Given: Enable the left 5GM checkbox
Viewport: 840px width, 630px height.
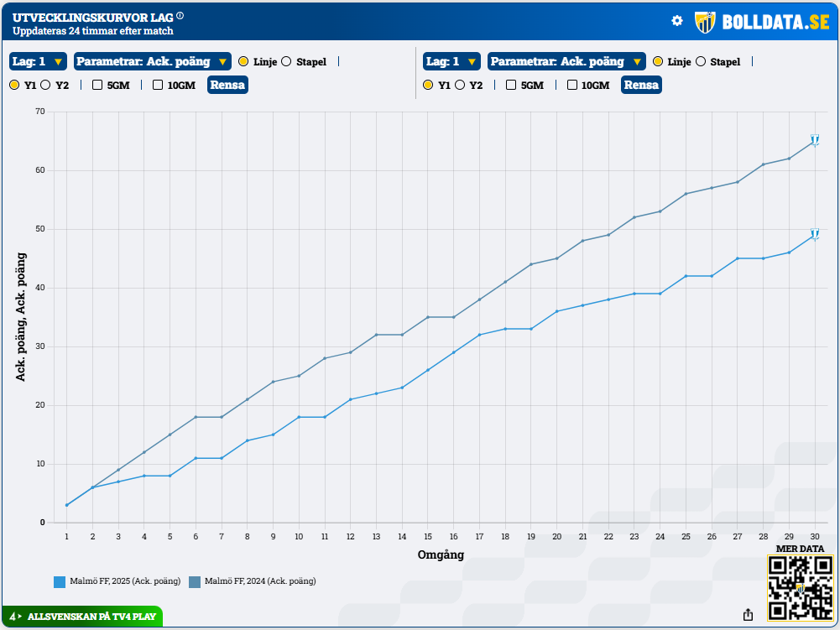Looking at the screenshot, I should point(97,85).
